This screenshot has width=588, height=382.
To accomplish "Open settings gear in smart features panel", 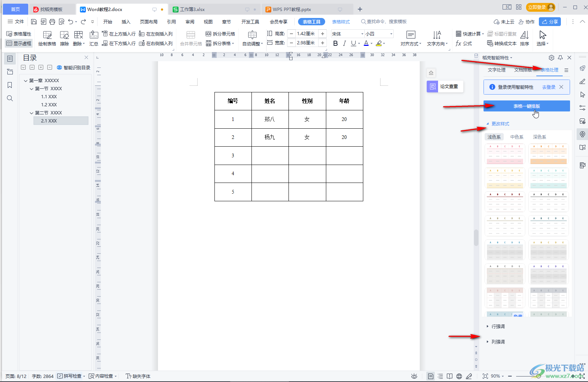I will [x=551, y=58].
